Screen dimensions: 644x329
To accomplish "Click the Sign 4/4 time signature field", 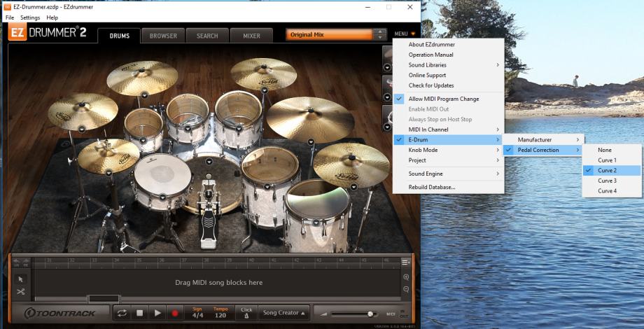I will pos(197,313).
